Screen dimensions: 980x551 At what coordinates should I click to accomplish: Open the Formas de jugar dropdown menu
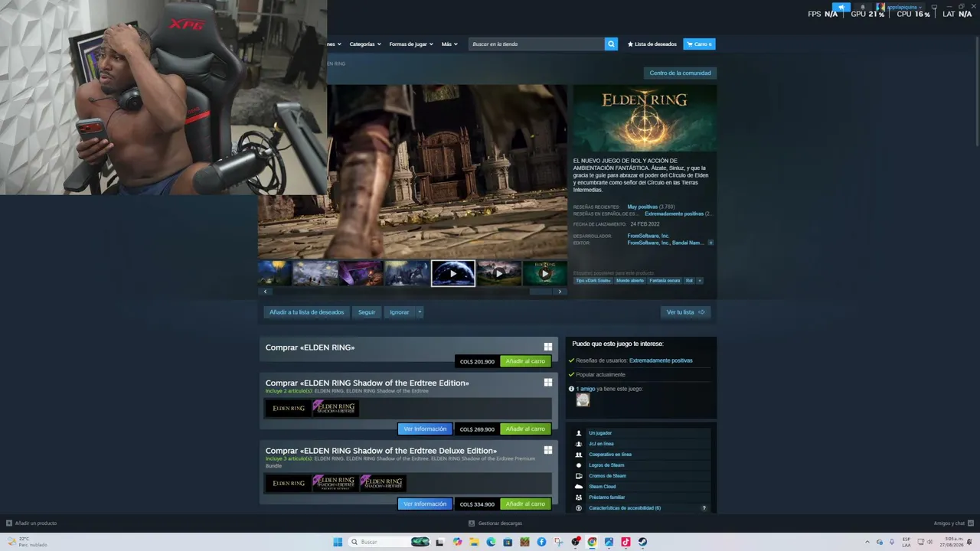[411, 44]
